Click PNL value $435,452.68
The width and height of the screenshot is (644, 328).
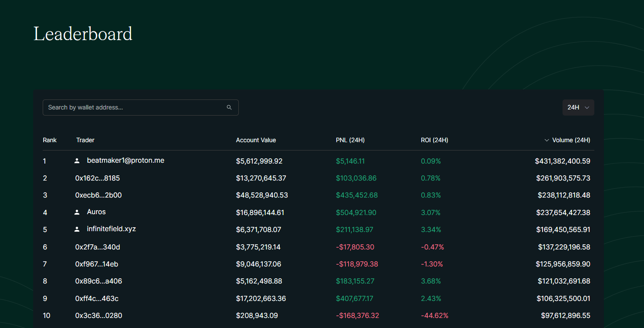[x=357, y=195]
